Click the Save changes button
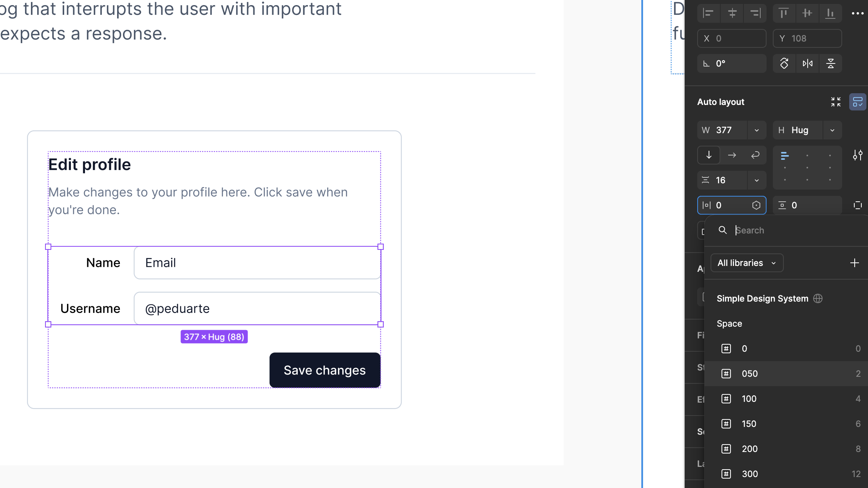 325,370
